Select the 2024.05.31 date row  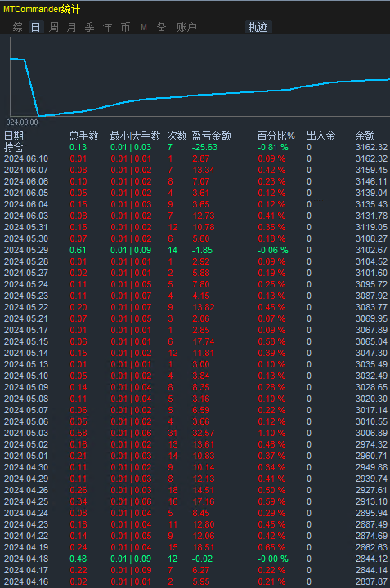click(x=195, y=227)
